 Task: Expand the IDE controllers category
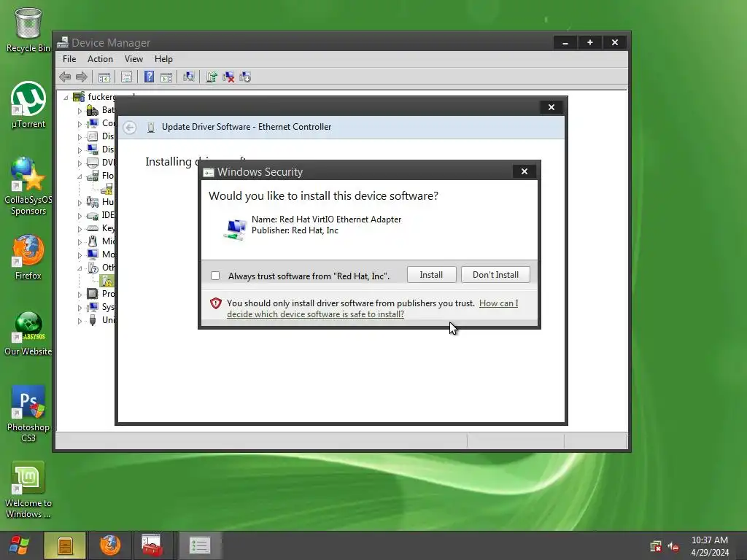point(80,216)
